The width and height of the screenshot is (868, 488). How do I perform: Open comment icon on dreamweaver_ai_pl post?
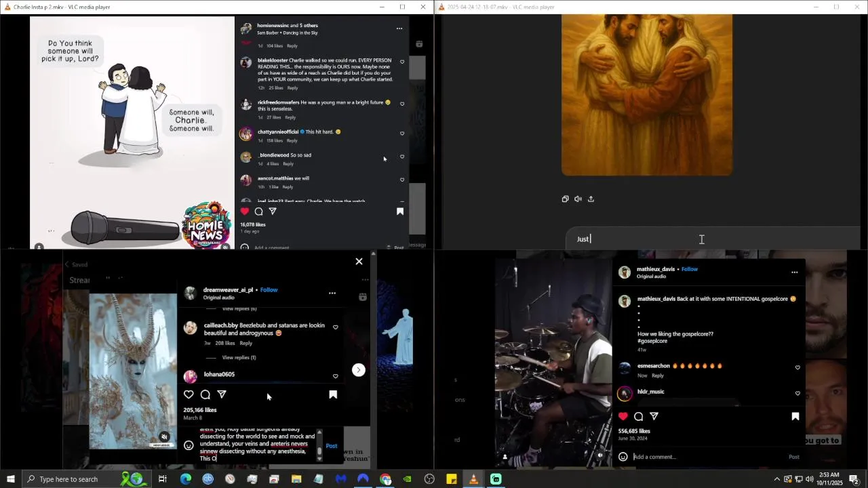tap(205, 394)
